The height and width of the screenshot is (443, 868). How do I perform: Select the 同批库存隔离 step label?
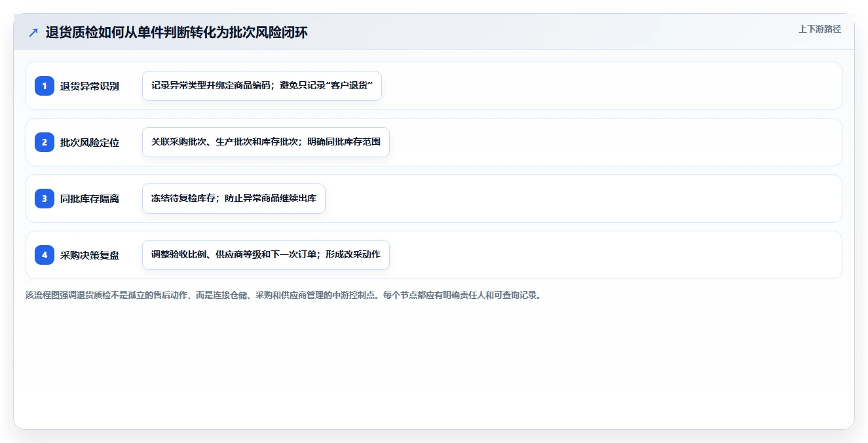pyautogui.click(x=90, y=199)
